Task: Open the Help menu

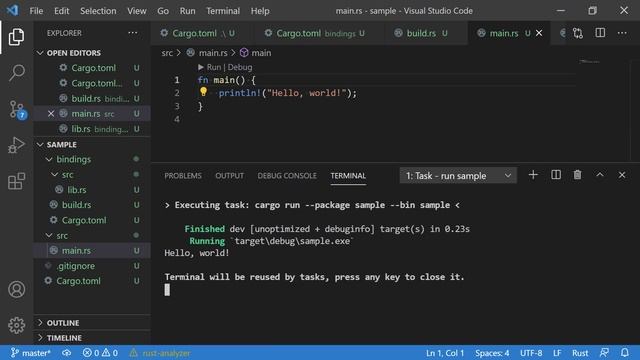Action: point(260,11)
